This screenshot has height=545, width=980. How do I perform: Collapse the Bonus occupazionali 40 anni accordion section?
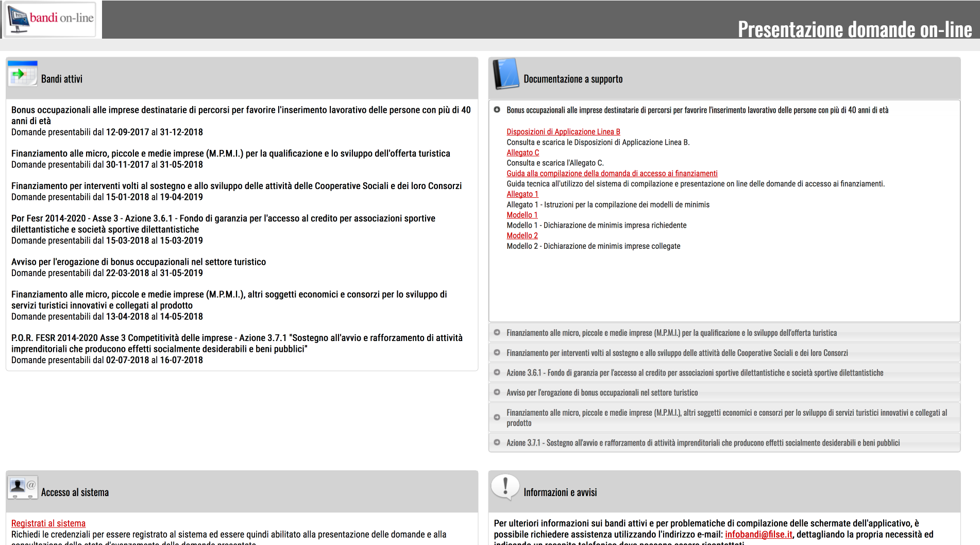[x=697, y=110]
